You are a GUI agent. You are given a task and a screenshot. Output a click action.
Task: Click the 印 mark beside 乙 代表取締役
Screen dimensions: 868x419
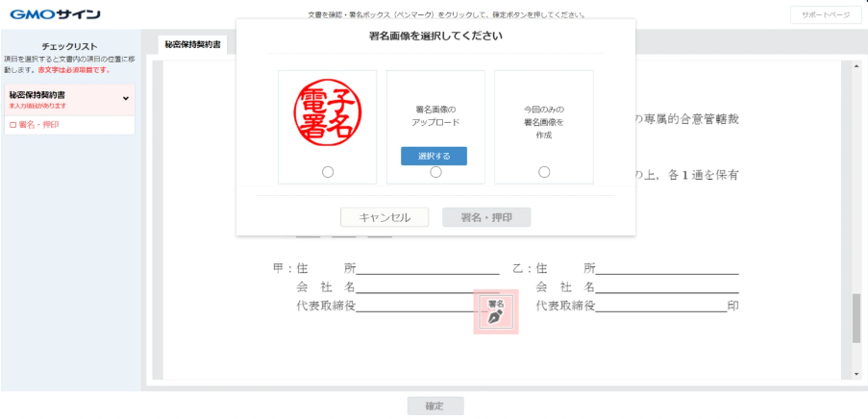(733, 306)
